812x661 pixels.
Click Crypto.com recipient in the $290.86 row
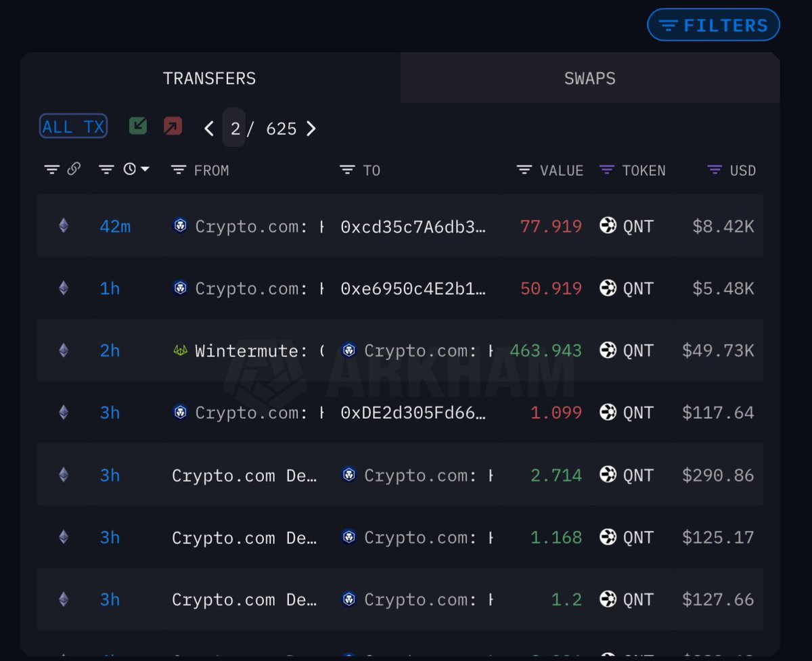(x=428, y=475)
